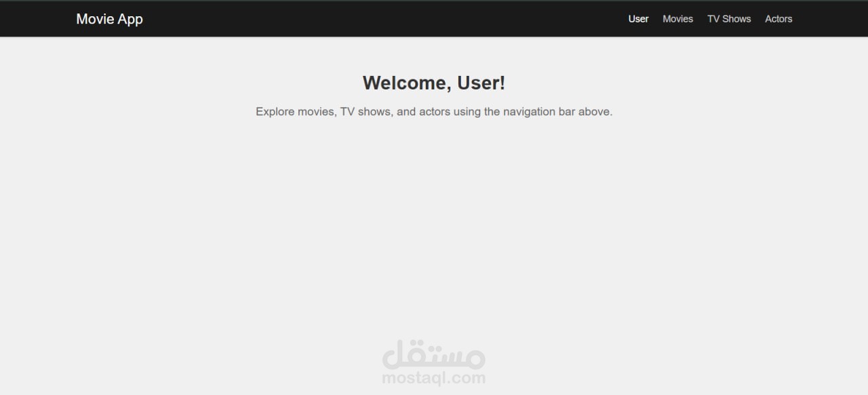Open the TV Shows nav link
The image size is (868, 395).
(x=729, y=19)
